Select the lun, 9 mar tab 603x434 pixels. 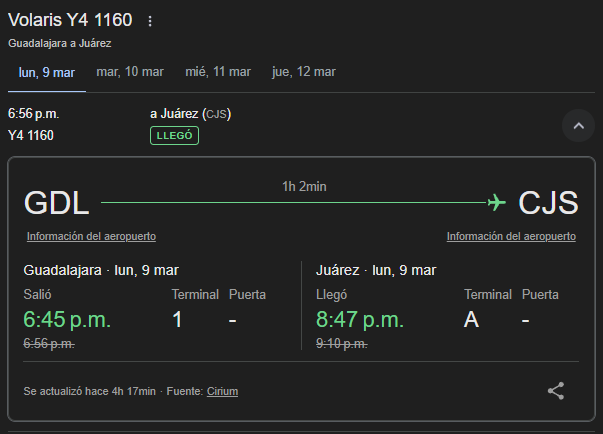47,72
